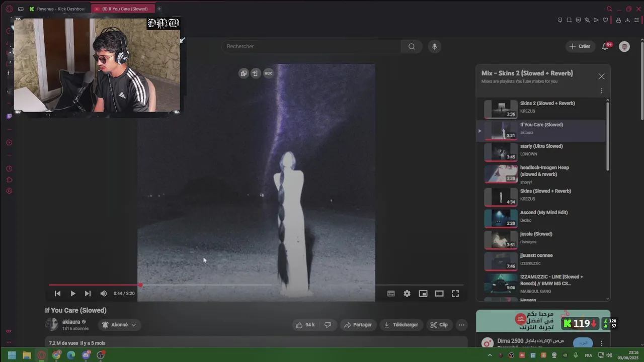Open the YouTube account avatar menu
The height and width of the screenshot is (362, 644).
624,46
